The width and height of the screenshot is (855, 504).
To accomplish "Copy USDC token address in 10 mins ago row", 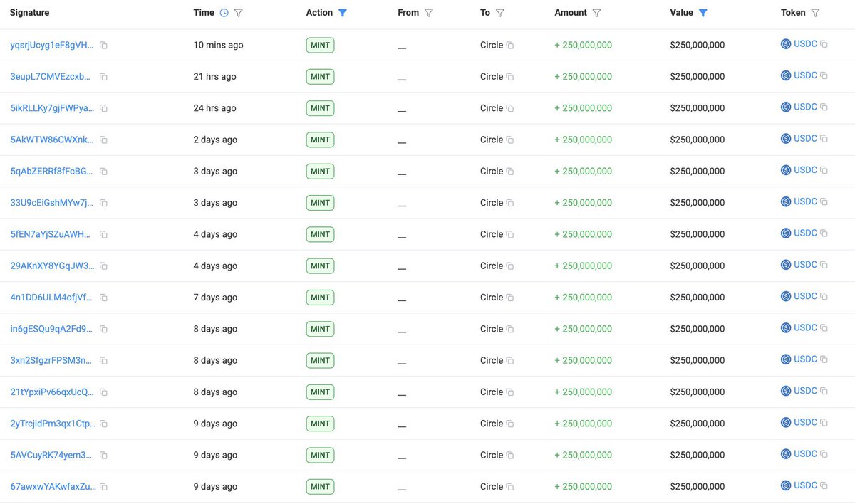I will coord(824,44).
